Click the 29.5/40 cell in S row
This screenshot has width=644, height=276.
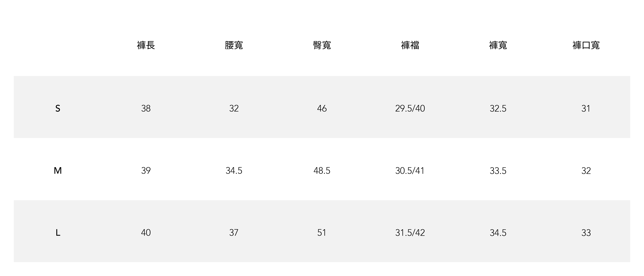(x=410, y=108)
